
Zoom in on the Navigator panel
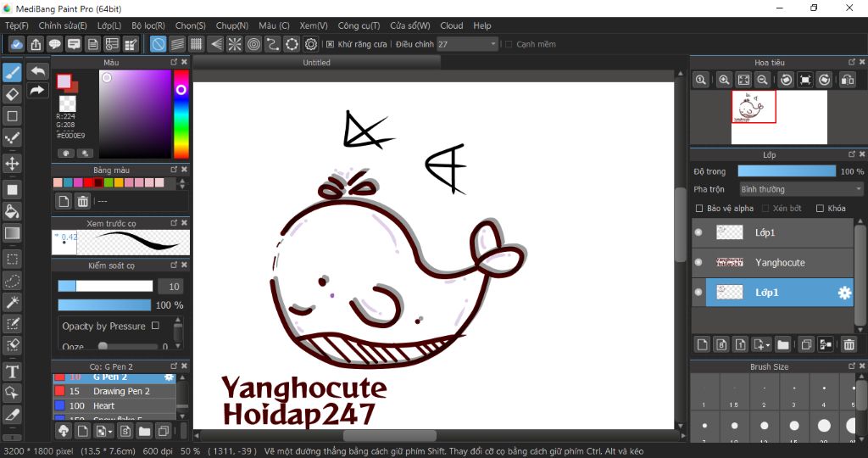724,80
